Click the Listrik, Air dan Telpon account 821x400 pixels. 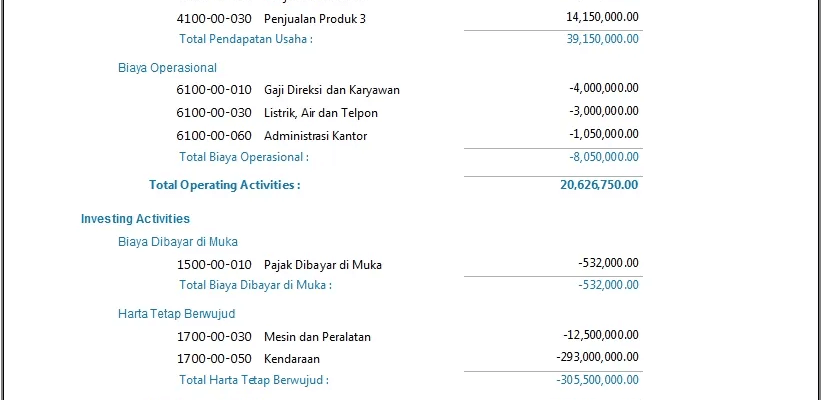pyautogui.click(x=321, y=113)
